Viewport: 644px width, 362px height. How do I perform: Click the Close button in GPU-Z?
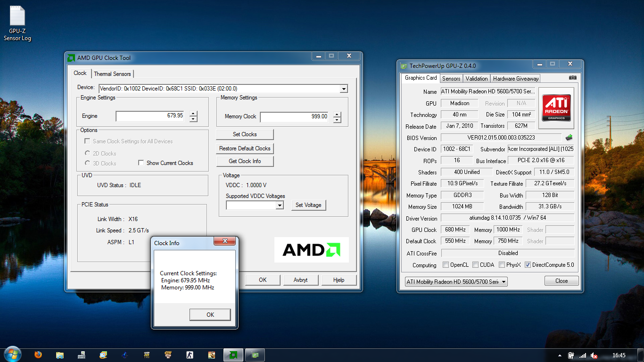click(561, 280)
